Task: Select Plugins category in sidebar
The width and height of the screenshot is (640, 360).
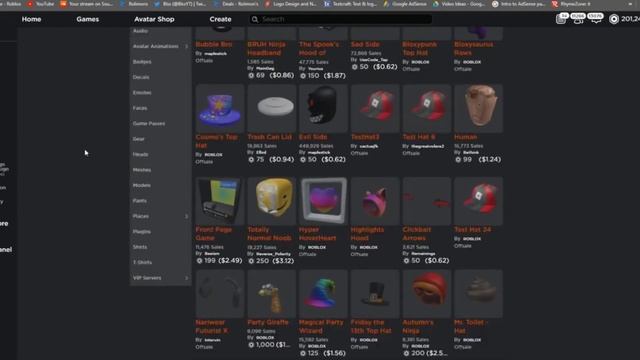Action: pos(142,231)
